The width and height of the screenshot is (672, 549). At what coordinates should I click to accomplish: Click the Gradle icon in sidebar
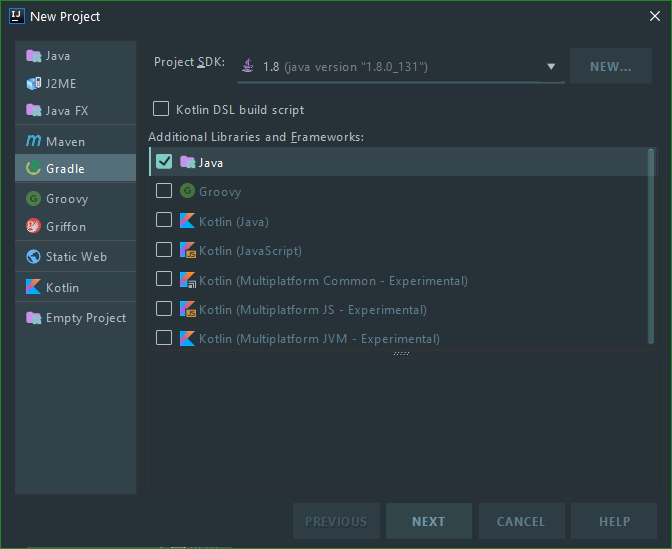coord(33,168)
